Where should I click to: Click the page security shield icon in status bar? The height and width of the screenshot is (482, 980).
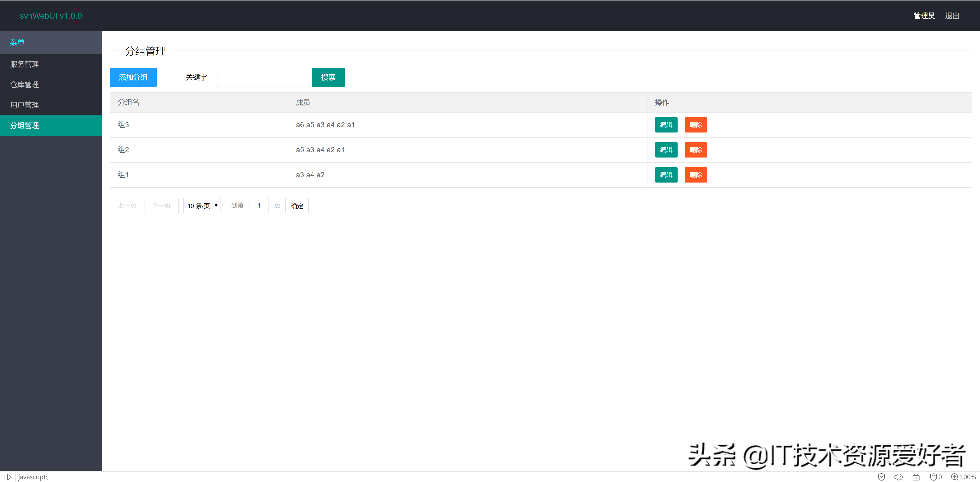882,477
